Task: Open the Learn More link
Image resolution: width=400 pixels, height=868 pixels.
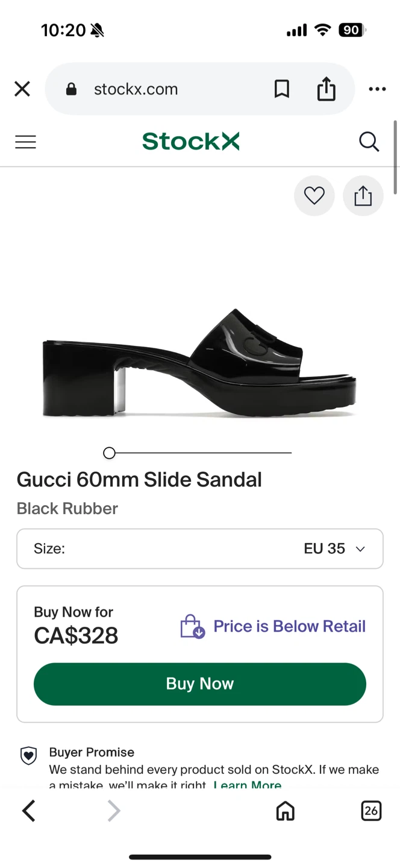Action: tap(247, 784)
